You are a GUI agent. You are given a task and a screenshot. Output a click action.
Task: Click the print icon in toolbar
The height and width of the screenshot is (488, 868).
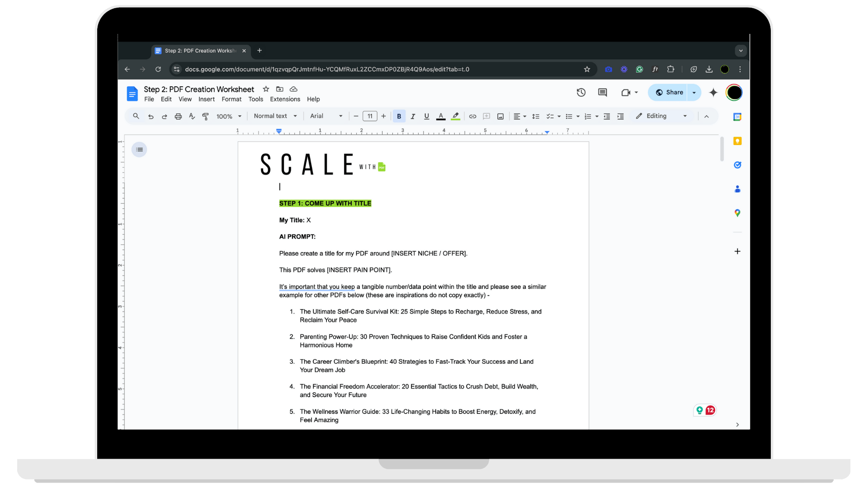pyautogui.click(x=178, y=117)
